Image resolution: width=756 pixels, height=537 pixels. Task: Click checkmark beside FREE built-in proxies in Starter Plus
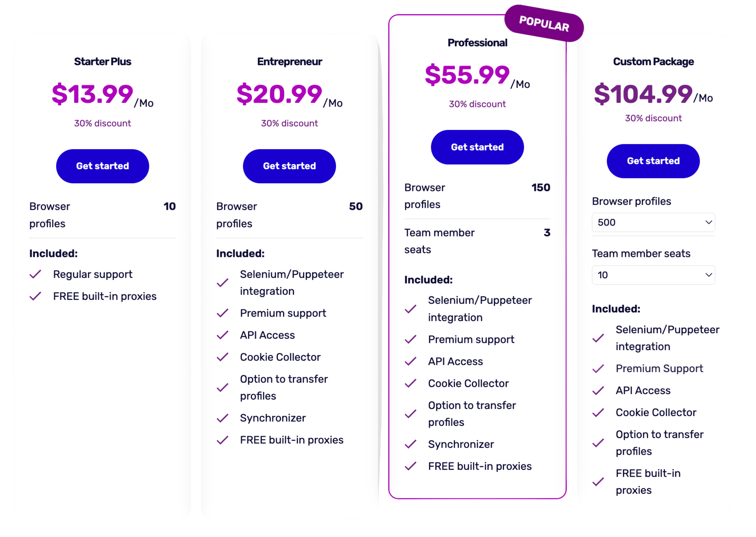[x=35, y=296]
